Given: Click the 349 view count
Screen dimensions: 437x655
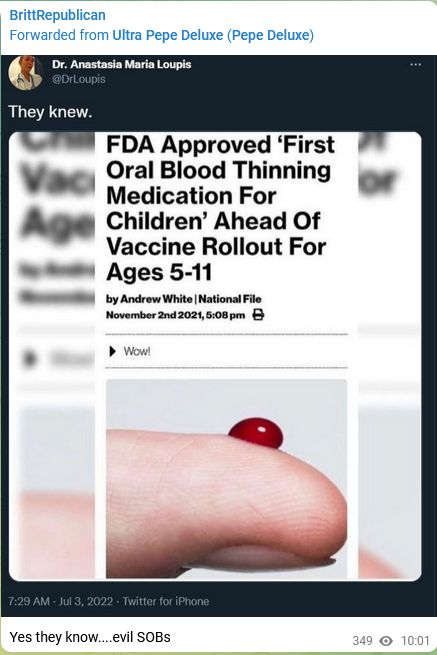Looking at the screenshot, I should pyautogui.click(x=362, y=641).
